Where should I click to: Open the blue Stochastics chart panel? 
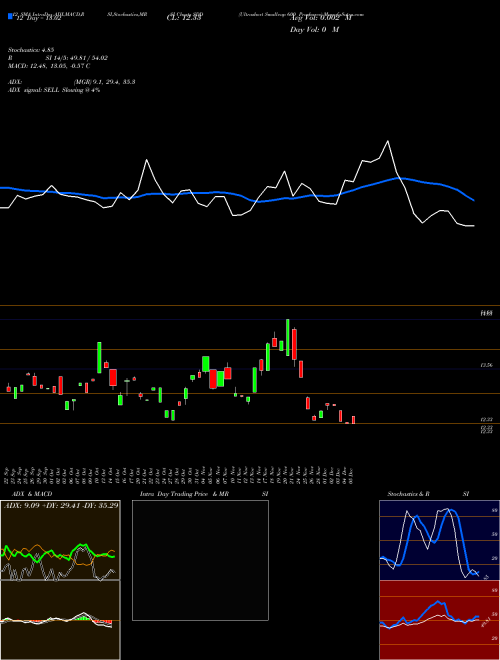coord(439,540)
